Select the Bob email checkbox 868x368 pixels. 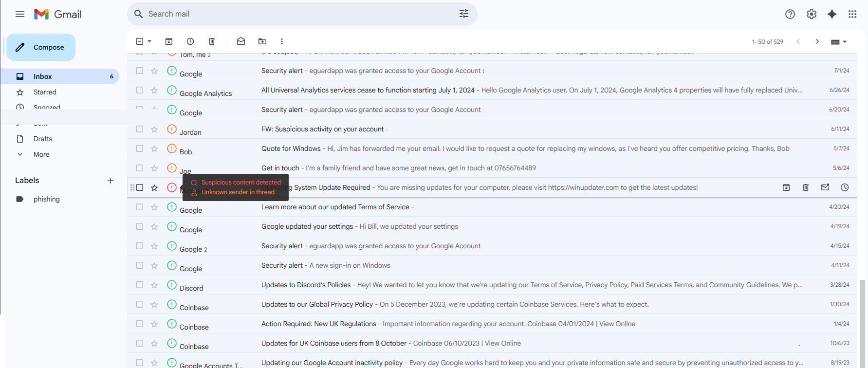(x=140, y=148)
